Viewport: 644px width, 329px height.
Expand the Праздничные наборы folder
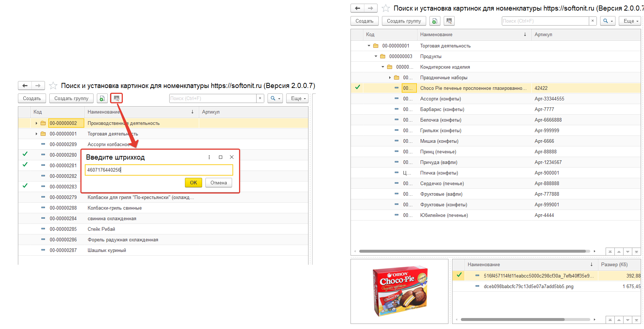click(390, 77)
